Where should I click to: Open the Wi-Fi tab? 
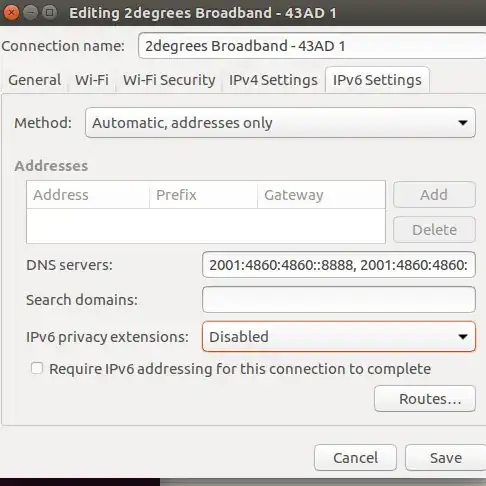point(92,80)
